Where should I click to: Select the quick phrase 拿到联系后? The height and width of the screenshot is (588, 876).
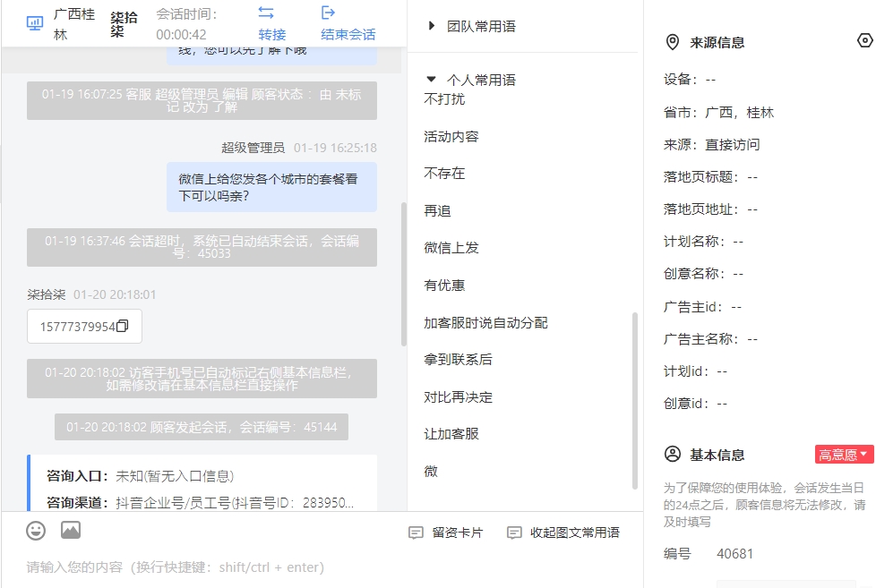pyautogui.click(x=458, y=359)
